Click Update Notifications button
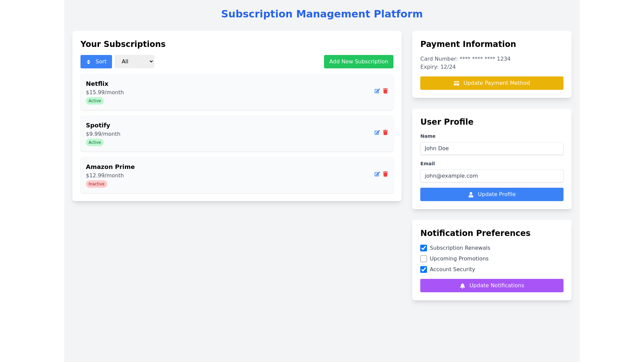This screenshot has width=644, height=362. coord(492,286)
